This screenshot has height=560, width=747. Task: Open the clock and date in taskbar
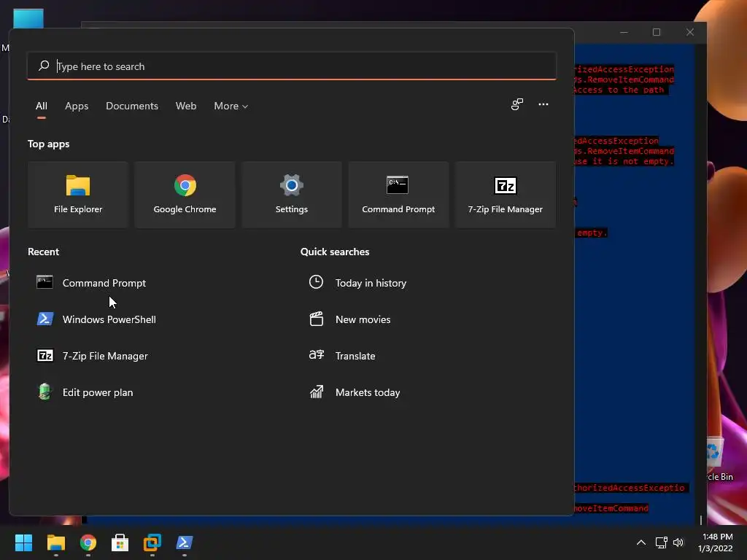coord(716,542)
